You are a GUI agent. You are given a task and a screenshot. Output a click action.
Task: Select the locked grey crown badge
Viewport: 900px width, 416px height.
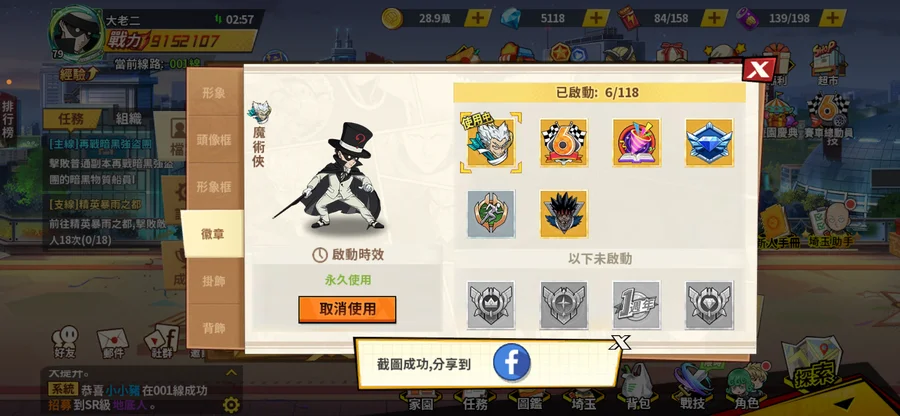pyautogui.click(x=491, y=305)
